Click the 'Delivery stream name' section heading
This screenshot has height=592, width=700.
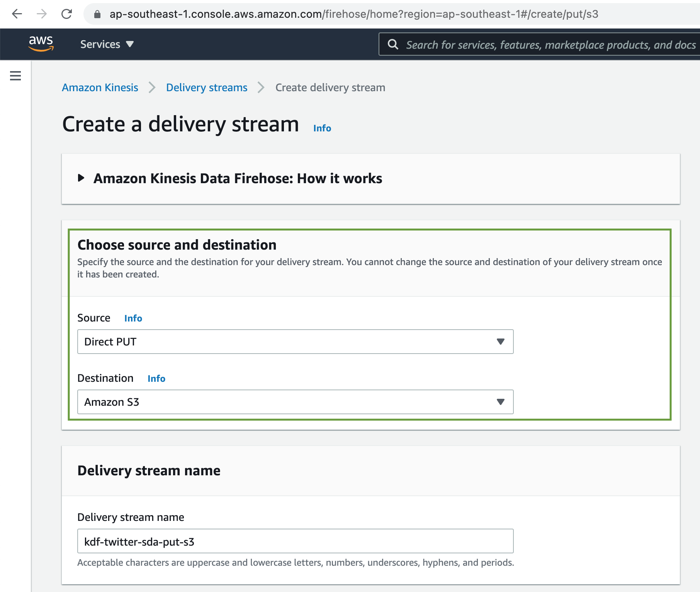(149, 471)
